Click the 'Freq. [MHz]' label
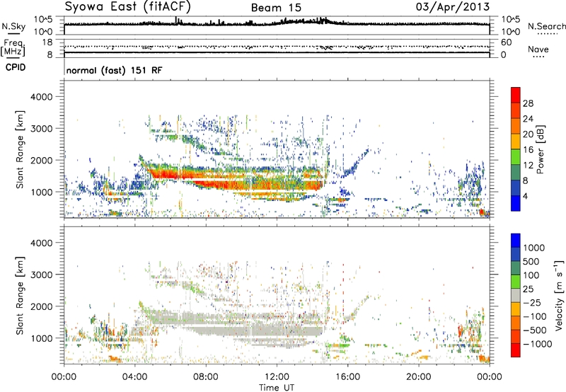The width and height of the screenshot is (566, 392). 13,47
